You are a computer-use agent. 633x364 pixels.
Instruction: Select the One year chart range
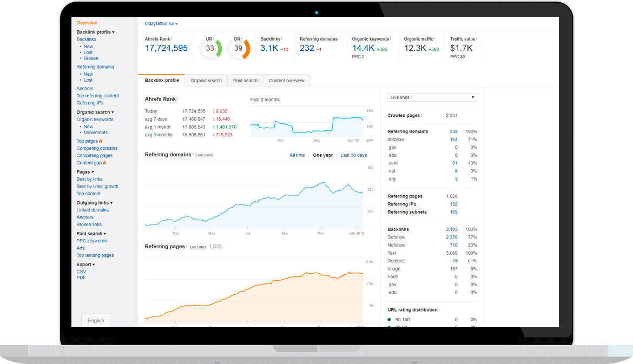click(x=323, y=155)
